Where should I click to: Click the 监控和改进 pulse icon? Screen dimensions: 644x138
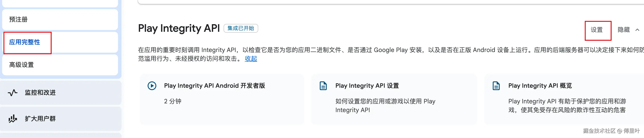[12, 93]
